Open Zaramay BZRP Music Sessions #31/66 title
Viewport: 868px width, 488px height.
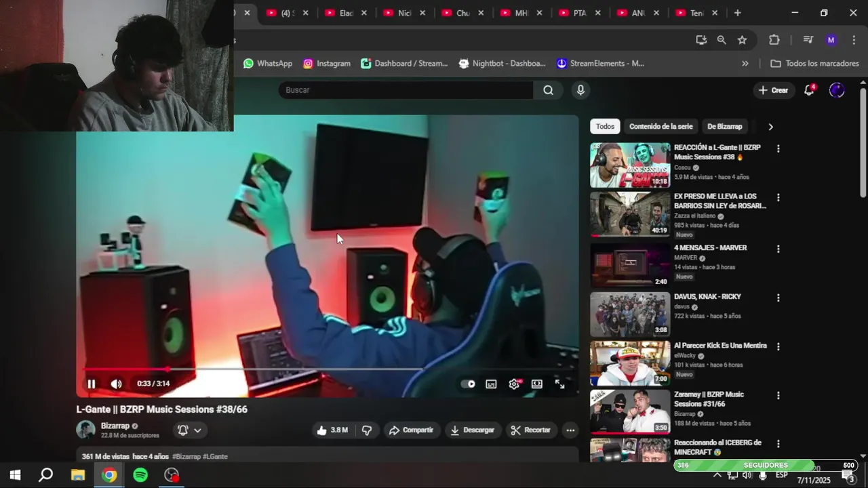pyautogui.click(x=709, y=399)
